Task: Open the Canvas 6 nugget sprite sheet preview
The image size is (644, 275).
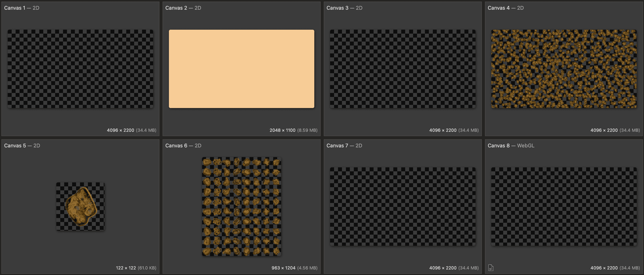Action: (241, 206)
